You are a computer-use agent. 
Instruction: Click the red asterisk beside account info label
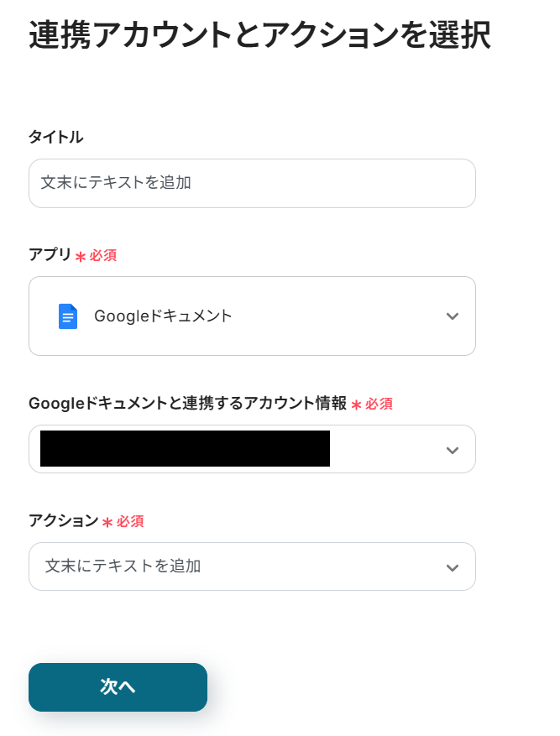coord(356,405)
